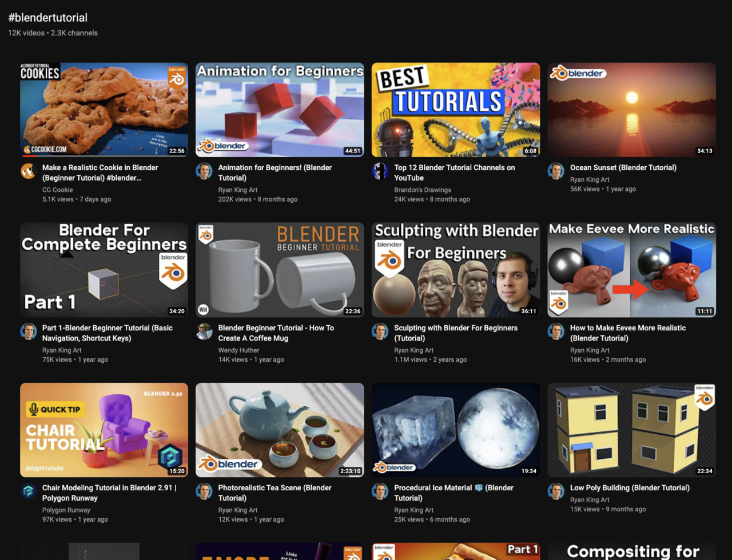Open the Wendy Huther channel avatar
Viewport: 732px width, 560px height.
204,331
